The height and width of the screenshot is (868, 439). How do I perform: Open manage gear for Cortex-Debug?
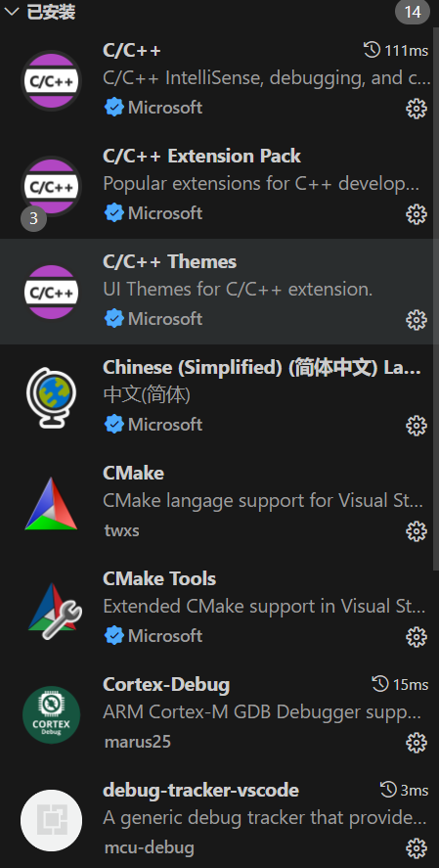point(417,743)
